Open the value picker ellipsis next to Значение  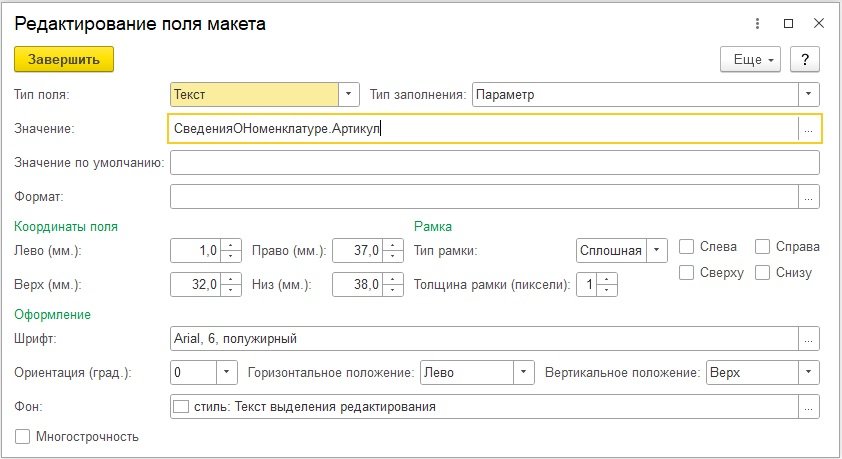[809, 128]
